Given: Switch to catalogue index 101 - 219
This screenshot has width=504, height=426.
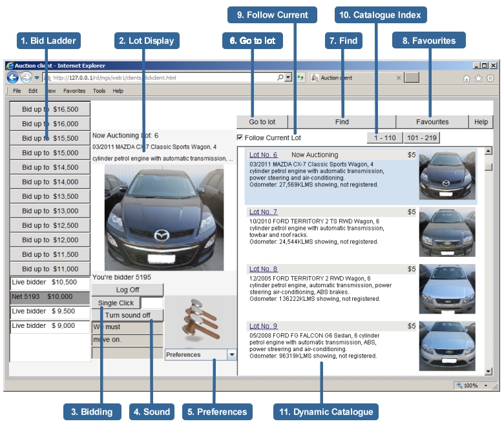Looking at the screenshot, I should (421, 137).
